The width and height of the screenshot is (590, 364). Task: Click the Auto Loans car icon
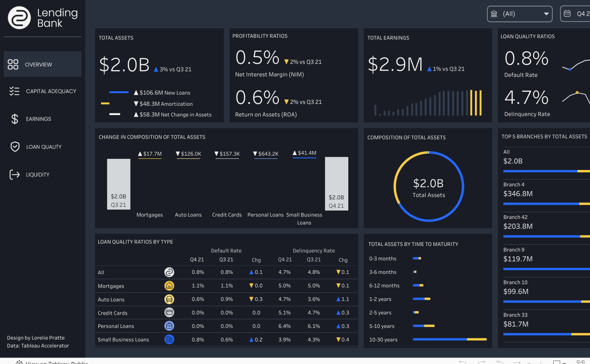click(x=169, y=299)
